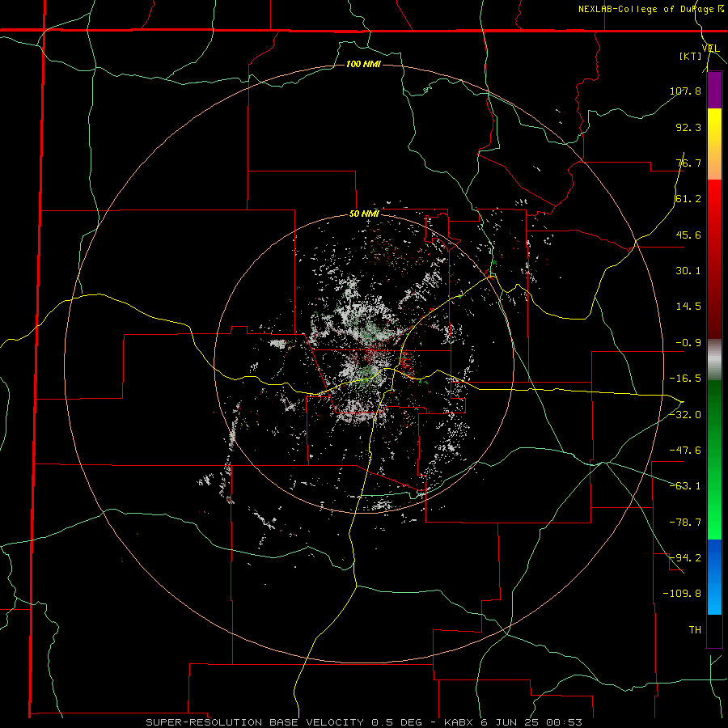The height and width of the screenshot is (728, 728).
Task: Click the 76.7 velocity scale value
Action: 688,163
